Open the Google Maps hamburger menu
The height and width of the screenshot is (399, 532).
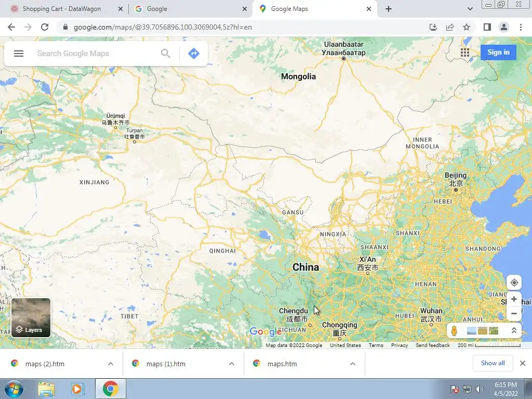[x=19, y=54]
